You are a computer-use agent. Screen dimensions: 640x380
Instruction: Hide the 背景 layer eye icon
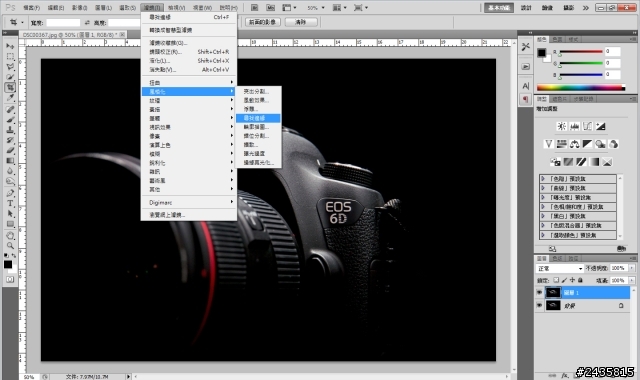pos(539,305)
